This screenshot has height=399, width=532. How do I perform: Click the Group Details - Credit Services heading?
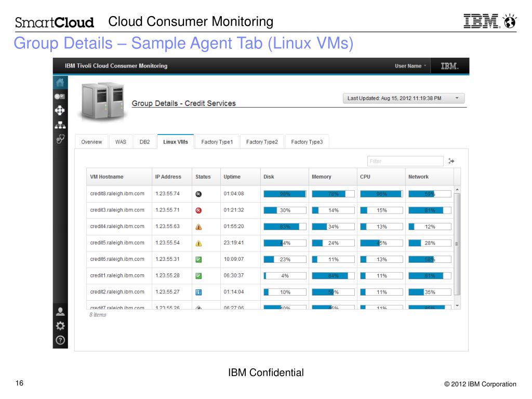183,103
